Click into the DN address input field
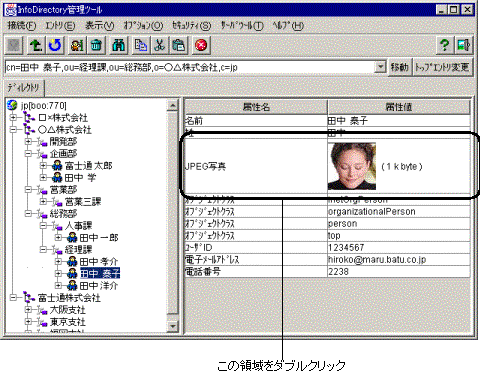This screenshot has height=381, width=480. point(190,67)
